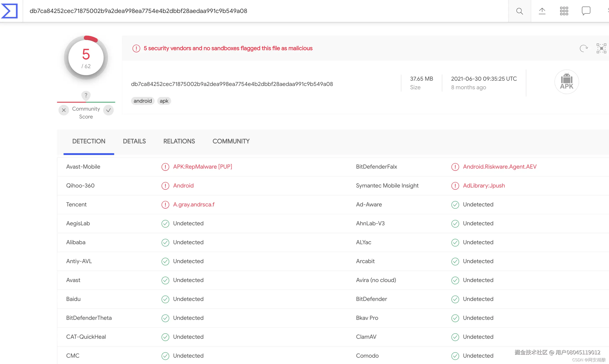
Task: Click the green check for Arcabit
Action: 455,262
